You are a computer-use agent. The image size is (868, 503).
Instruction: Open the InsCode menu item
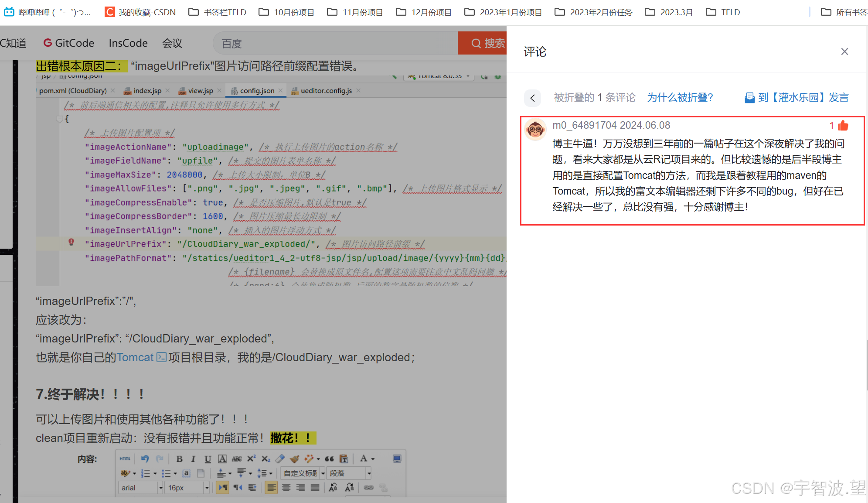pos(128,43)
